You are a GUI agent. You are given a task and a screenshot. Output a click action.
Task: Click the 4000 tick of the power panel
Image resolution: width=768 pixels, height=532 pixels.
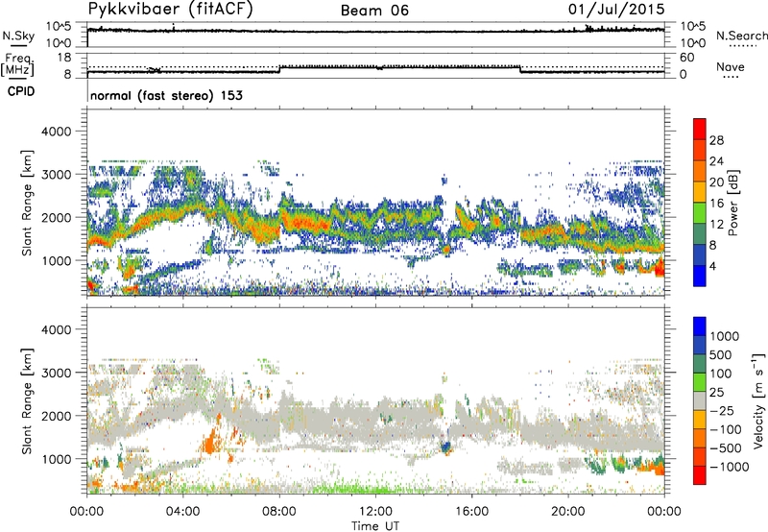point(57,132)
